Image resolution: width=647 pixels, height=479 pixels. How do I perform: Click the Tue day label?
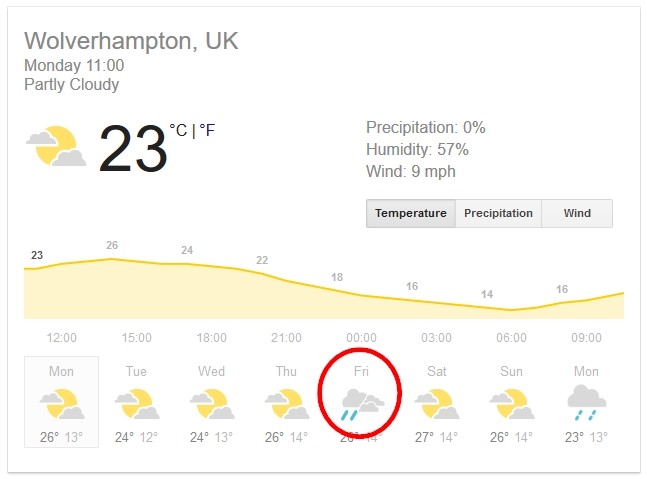point(136,371)
